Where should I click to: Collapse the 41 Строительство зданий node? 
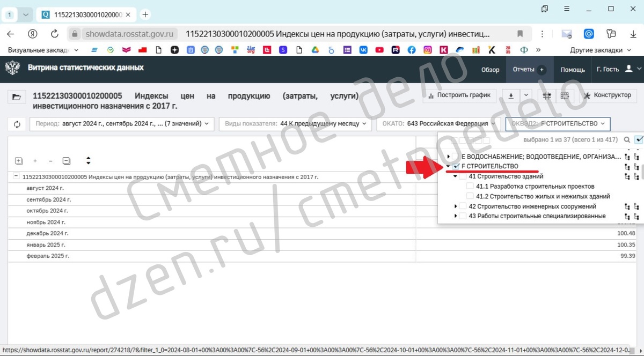point(456,176)
